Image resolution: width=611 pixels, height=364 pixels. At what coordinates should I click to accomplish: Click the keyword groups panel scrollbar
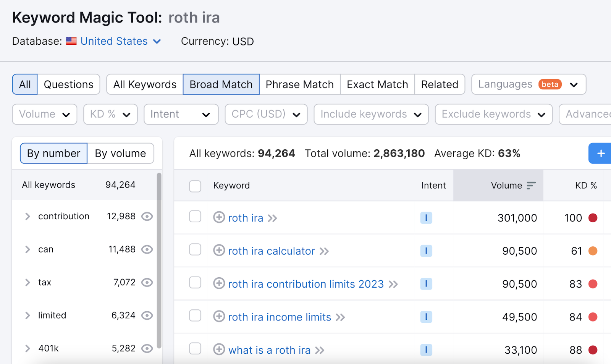[159, 260]
